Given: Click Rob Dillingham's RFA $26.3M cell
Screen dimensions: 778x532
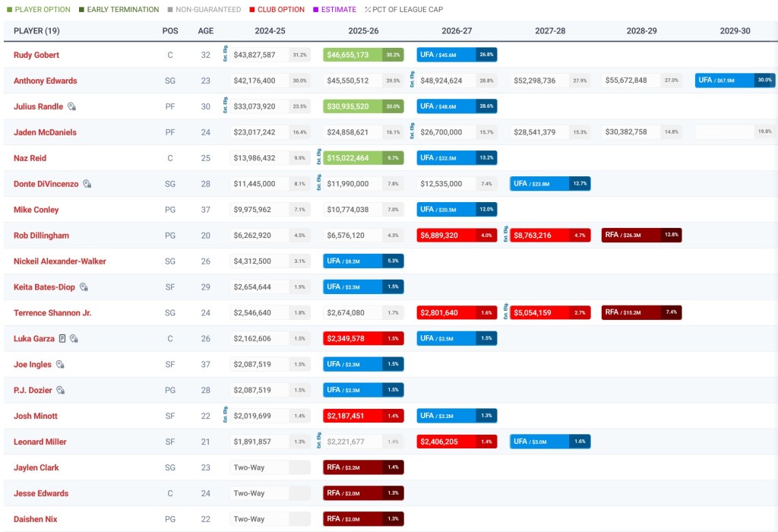Looking at the screenshot, I should 641,236.
